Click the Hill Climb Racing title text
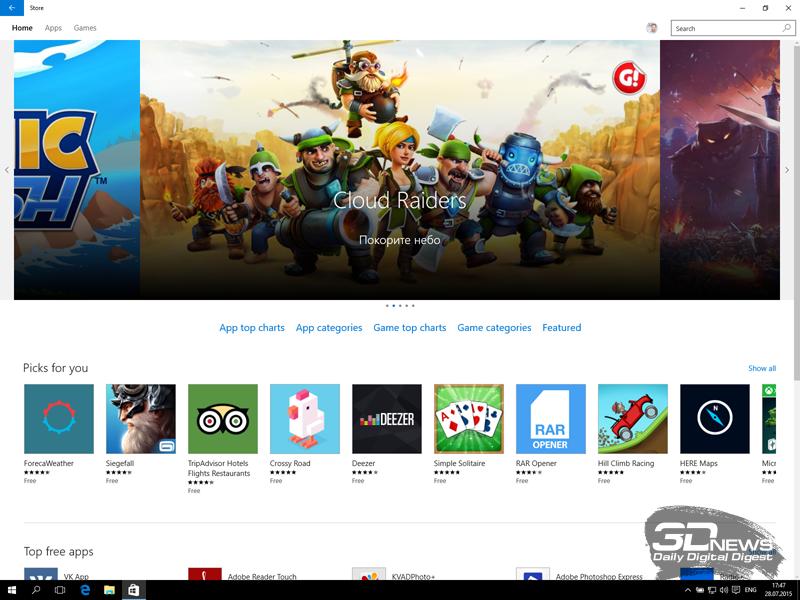Image resolution: width=800 pixels, height=600 pixels. 626,463
